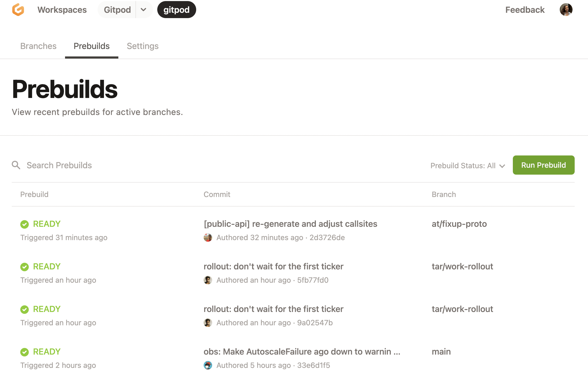This screenshot has width=588, height=378.
Task: Click green check icon for 9a02547b prebuild
Action: (25, 309)
